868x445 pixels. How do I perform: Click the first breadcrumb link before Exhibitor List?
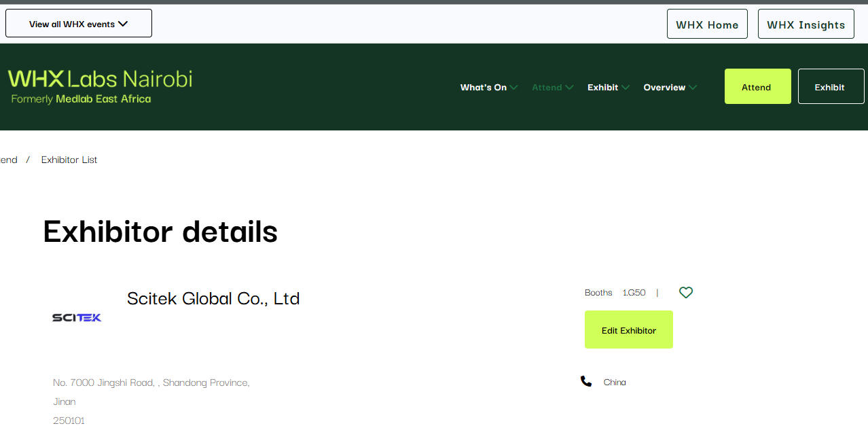coord(8,160)
